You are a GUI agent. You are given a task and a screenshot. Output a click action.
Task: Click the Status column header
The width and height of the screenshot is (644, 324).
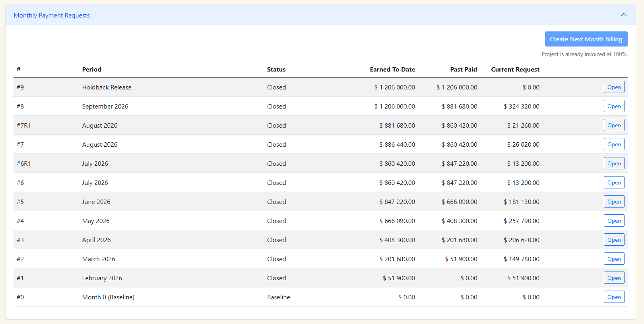click(276, 70)
